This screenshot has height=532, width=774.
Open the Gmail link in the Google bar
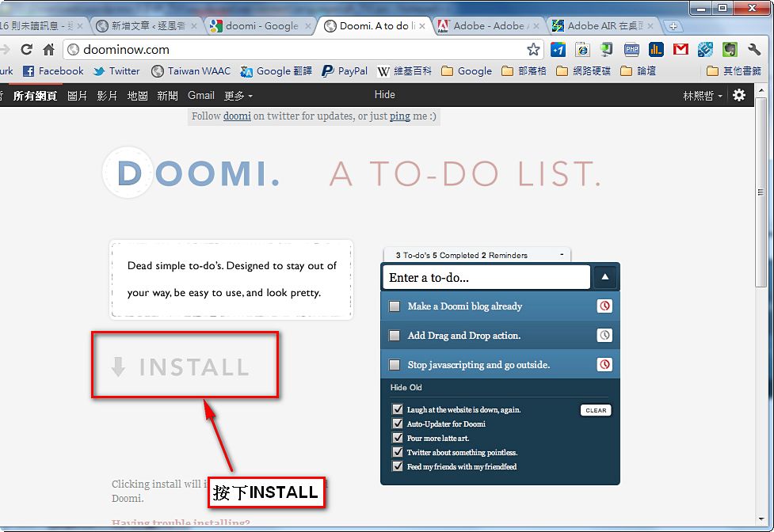click(x=201, y=96)
